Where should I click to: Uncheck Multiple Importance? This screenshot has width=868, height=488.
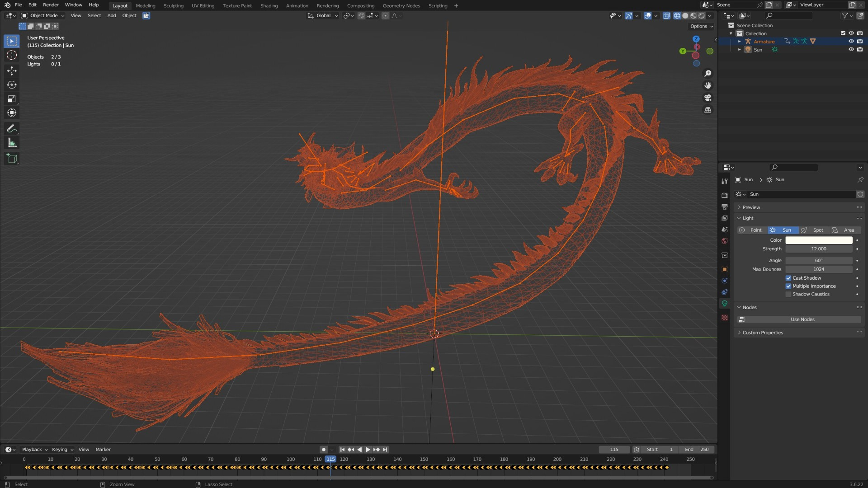click(788, 286)
